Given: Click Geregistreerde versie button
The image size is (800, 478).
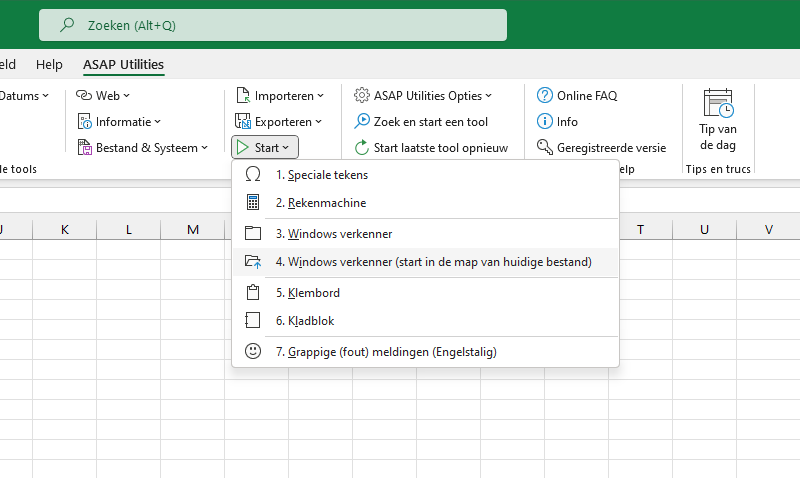Looking at the screenshot, I should [x=602, y=147].
